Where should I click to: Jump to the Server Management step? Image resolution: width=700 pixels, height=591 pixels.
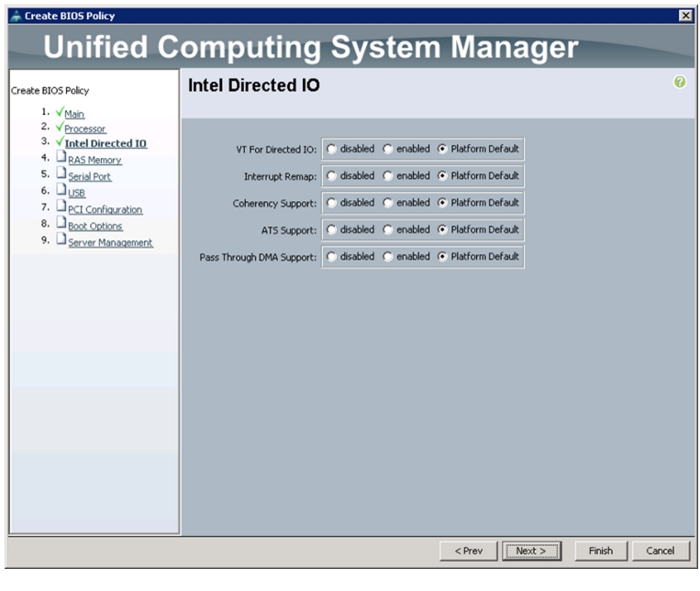coord(110,242)
